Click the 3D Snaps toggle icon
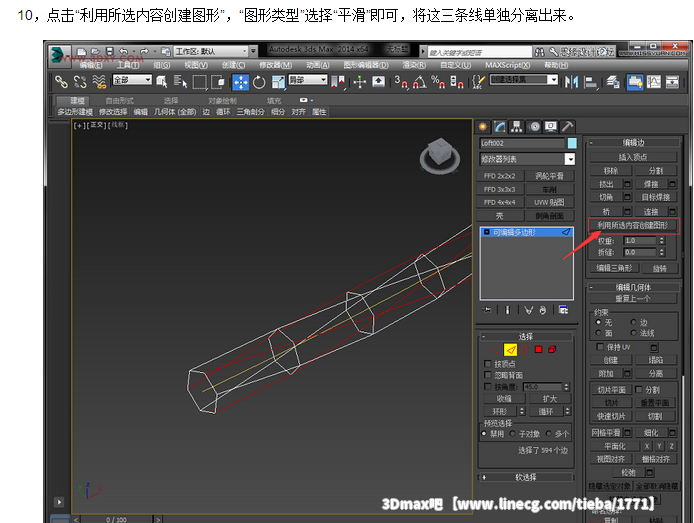Viewport: 694px width, 523px height. (401, 82)
